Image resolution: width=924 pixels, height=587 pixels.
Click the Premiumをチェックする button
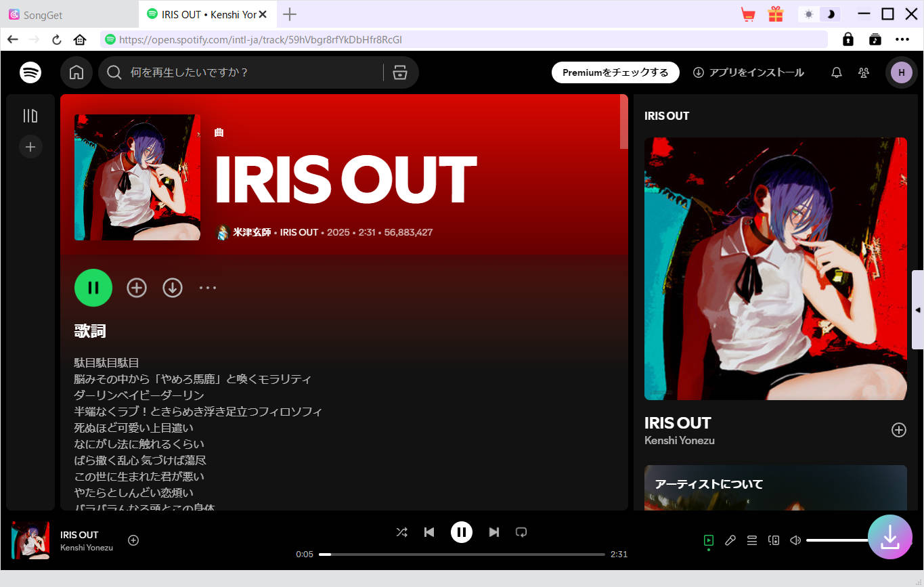pyautogui.click(x=615, y=72)
